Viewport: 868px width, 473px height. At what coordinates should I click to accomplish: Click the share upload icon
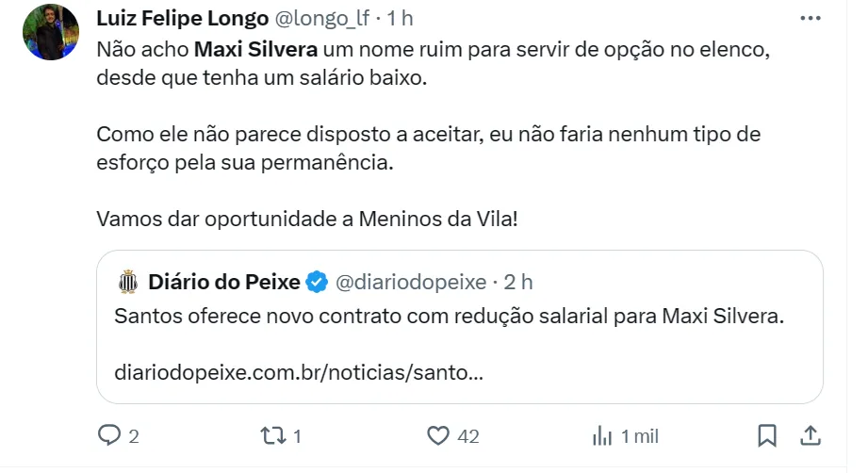point(810,435)
